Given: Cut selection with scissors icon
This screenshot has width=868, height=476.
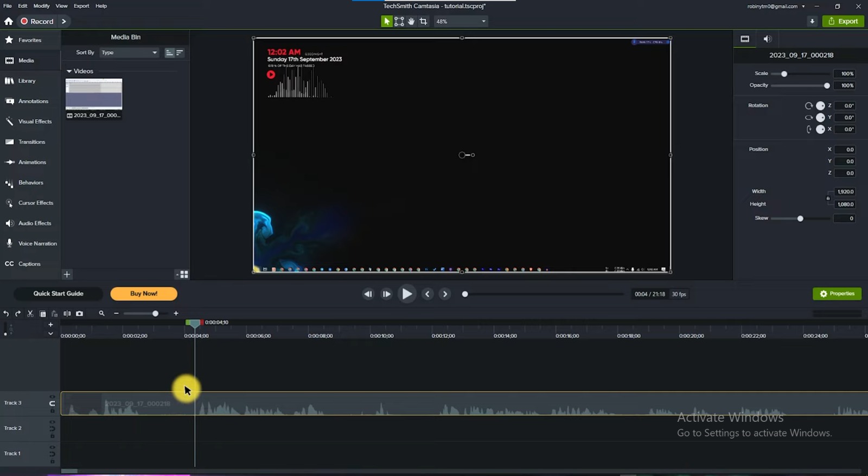Looking at the screenshot, I should (30, 313).
